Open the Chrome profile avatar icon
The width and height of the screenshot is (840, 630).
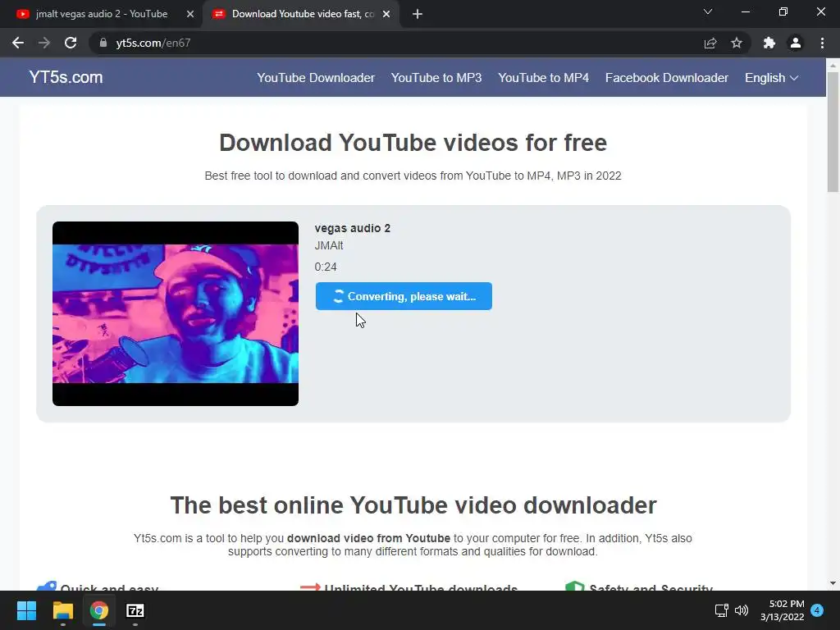point(796,43)
